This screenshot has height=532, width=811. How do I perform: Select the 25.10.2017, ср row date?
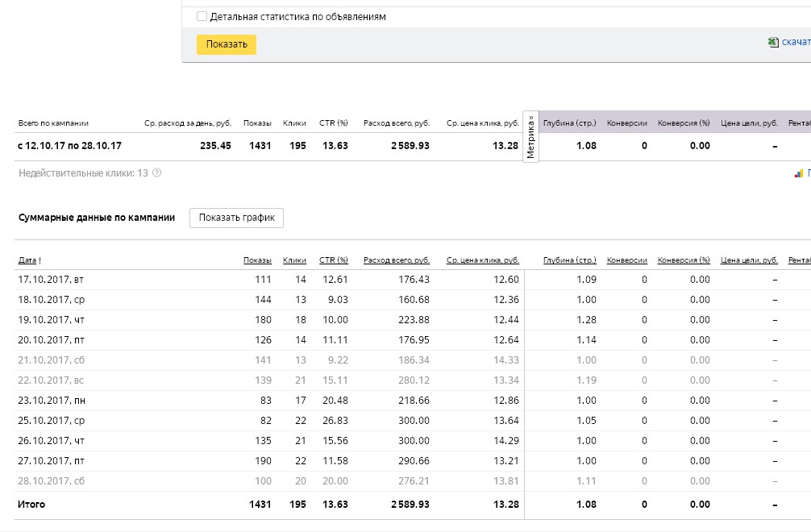[x=50, y=421]
